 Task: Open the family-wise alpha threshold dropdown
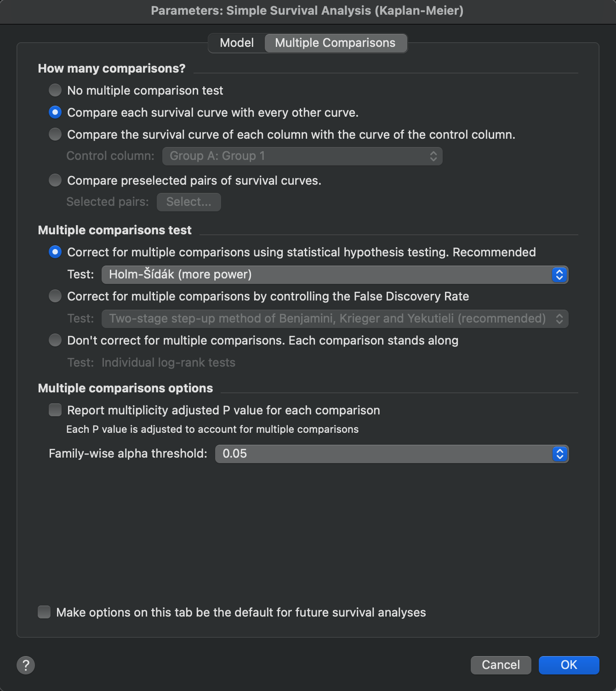tap(392, 454)
